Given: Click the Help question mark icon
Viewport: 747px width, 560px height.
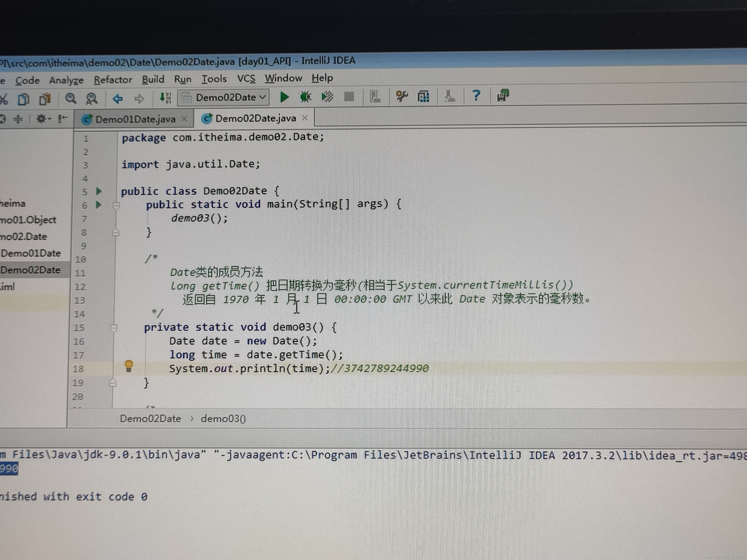Looking at the screenshot, I should pyautogui.click(x=476, y=96).
